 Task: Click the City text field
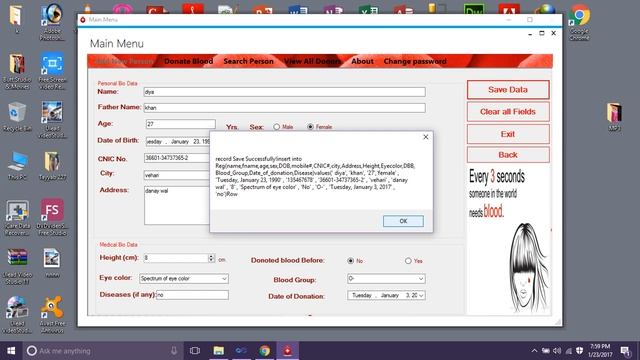(x=177, y=175)
